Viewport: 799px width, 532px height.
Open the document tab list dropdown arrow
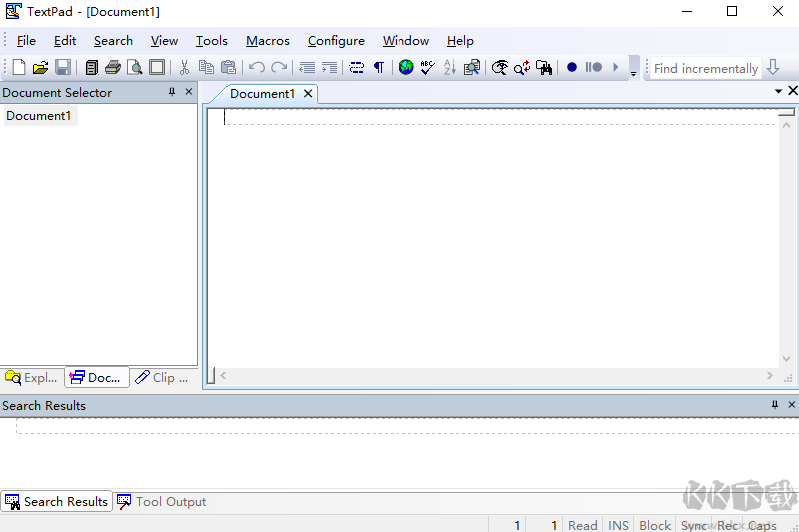coord(778,91)
